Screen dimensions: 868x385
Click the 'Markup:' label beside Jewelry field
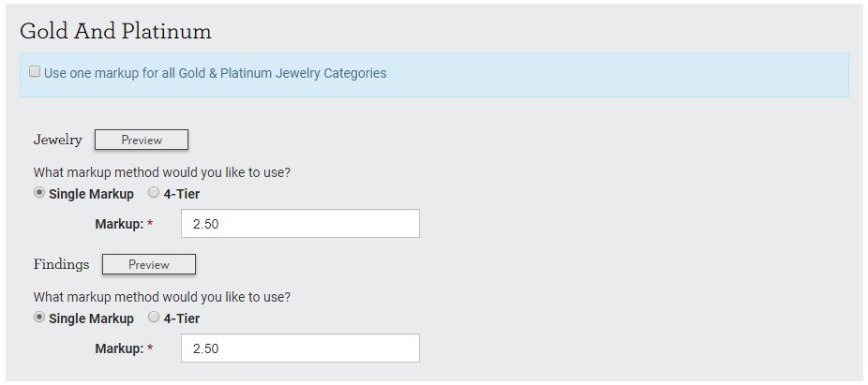pos(119,224)
